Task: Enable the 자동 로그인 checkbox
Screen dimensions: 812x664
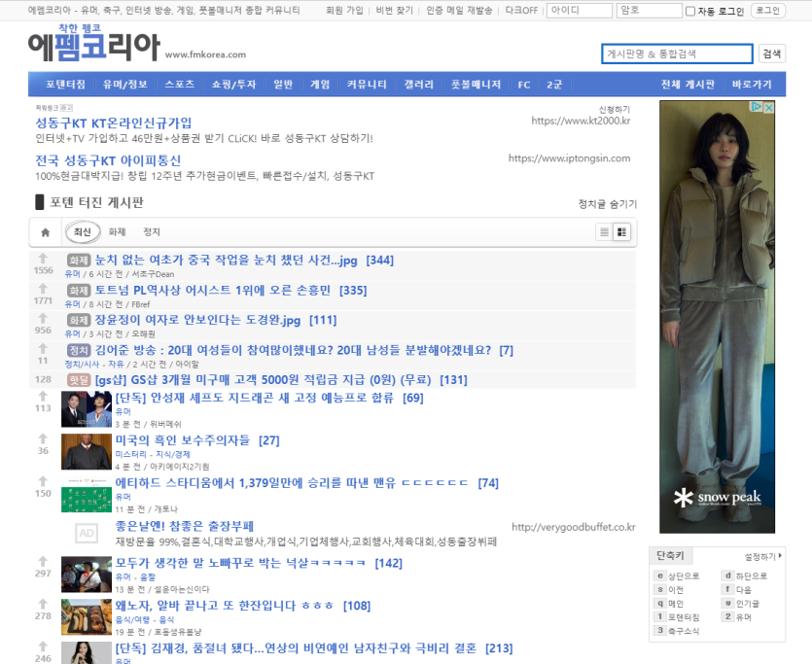Action: 690,12
